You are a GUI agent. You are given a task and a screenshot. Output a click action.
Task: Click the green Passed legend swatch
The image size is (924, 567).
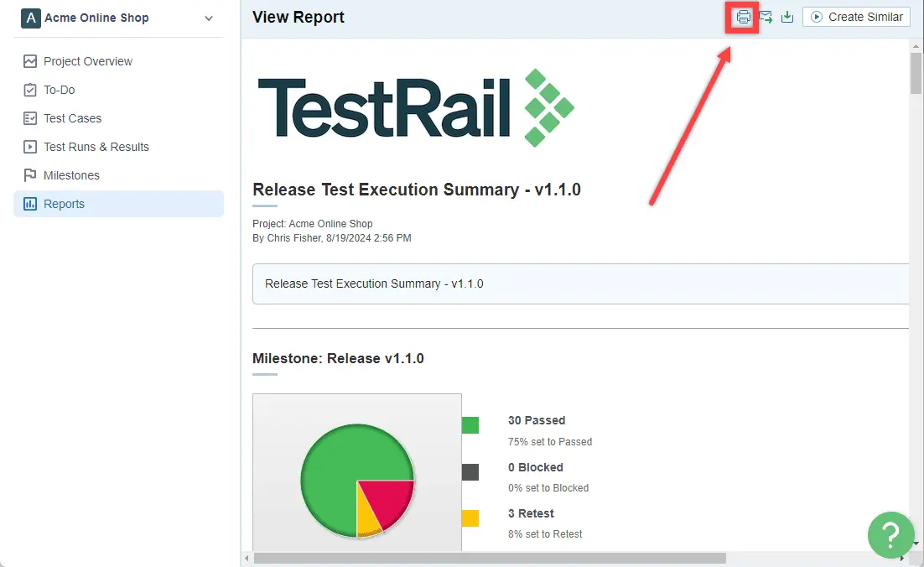point(470,425)
